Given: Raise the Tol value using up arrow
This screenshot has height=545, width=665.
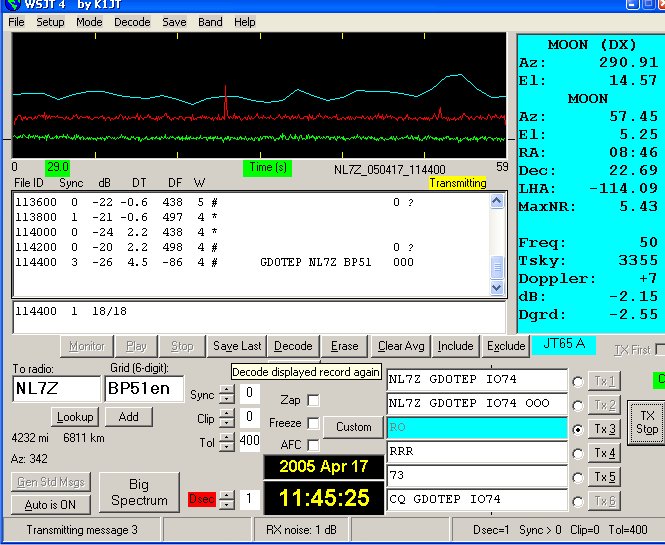Looking at the screenshot, I should [227, 436].
